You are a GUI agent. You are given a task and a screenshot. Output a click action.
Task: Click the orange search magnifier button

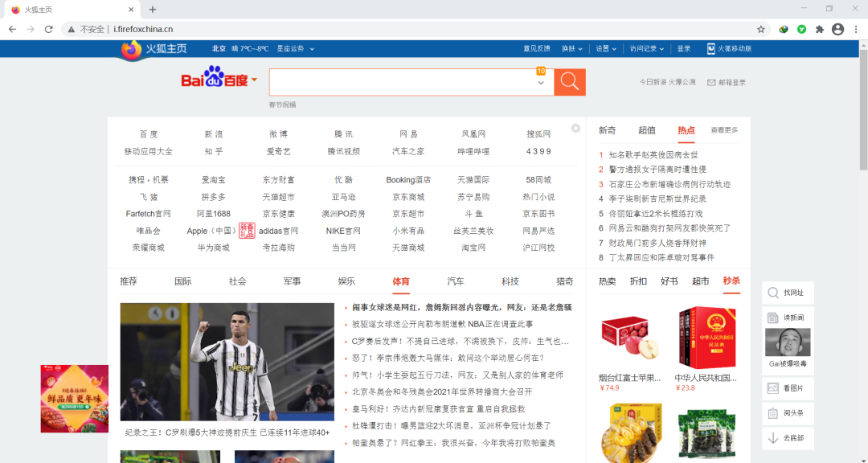[x=570, y=82]
